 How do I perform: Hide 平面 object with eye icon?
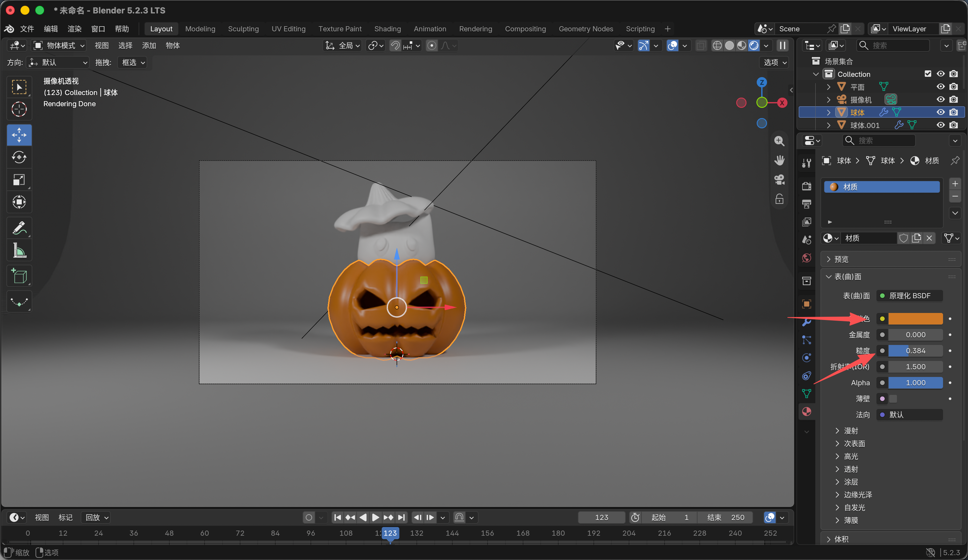pos(940,87)
